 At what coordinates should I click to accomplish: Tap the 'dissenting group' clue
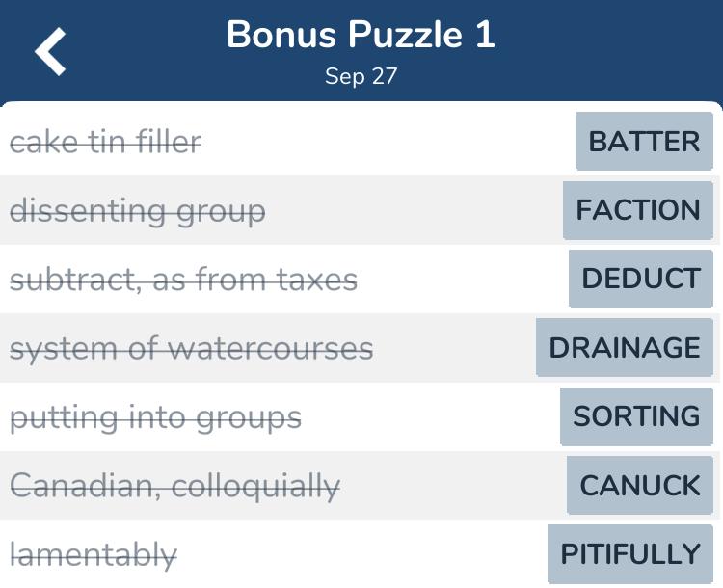[x=138, y=211]
